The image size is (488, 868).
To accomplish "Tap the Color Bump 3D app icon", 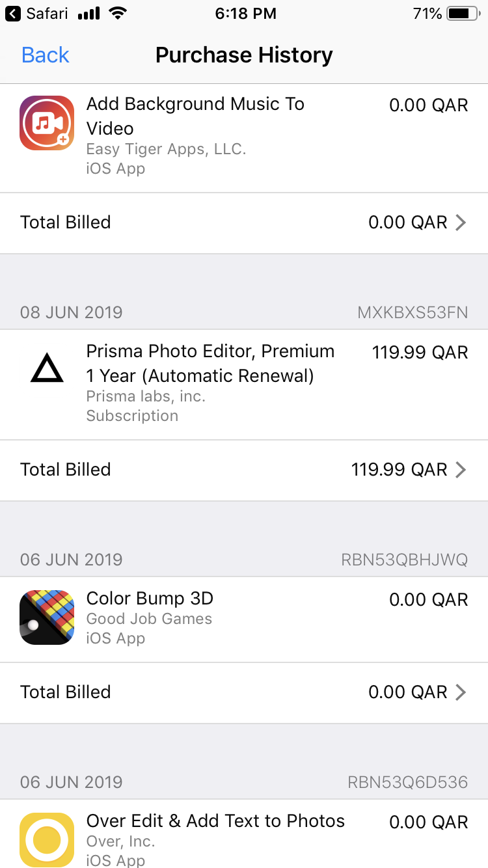I will 47,617.
